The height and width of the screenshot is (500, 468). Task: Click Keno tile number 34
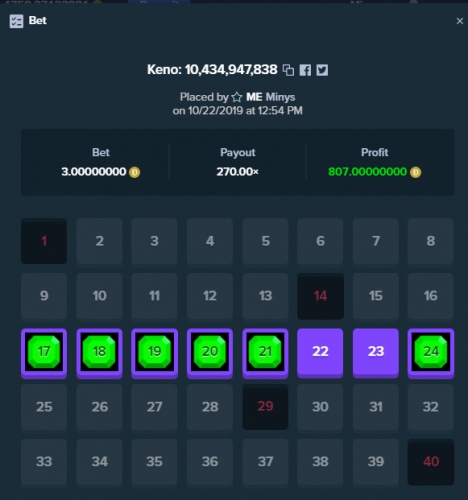point(99,462)
